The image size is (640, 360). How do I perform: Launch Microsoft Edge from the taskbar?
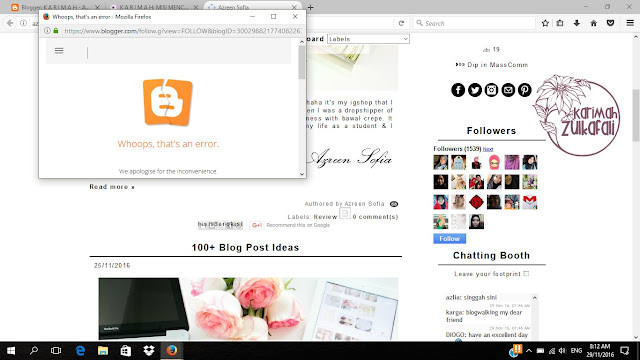[80, 351]
